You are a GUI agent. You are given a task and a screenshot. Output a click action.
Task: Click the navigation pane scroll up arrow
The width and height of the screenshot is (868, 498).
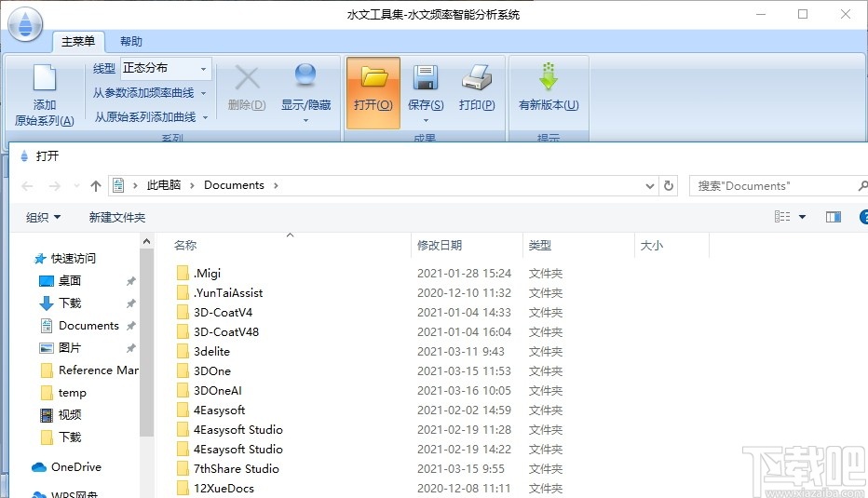pos(146,241)
